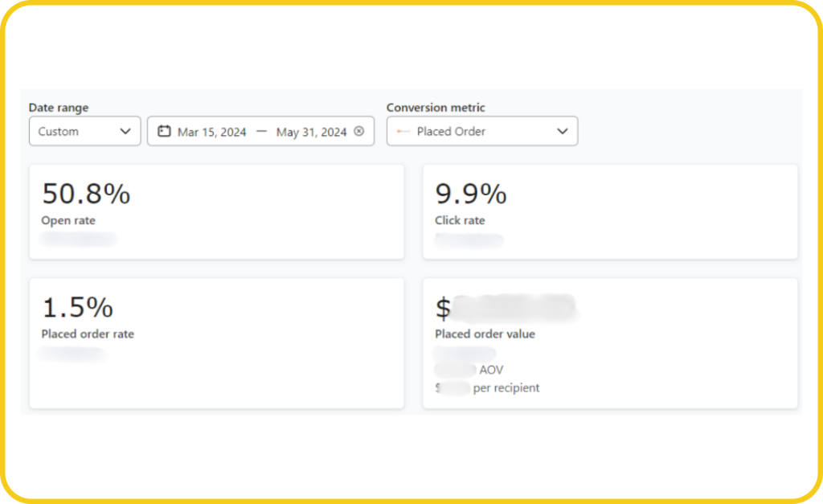
Task: Clear the date range with the x icon
Action: coord(358,131)
